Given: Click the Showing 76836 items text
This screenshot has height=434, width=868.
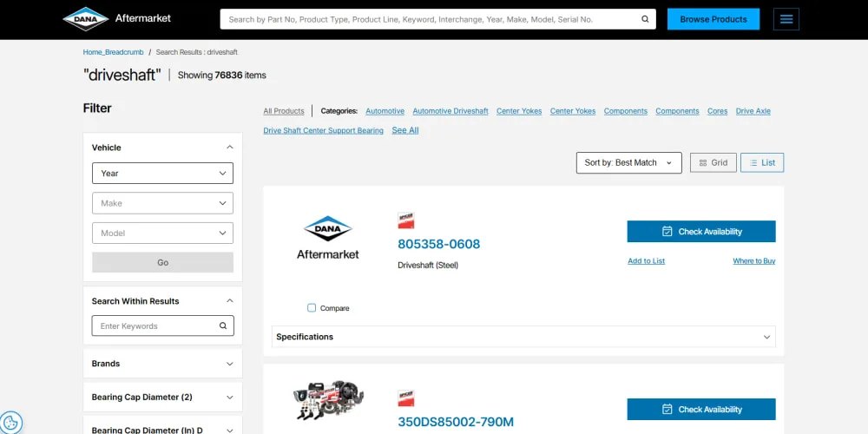Looking at the screenshot, I should (221, 76).
